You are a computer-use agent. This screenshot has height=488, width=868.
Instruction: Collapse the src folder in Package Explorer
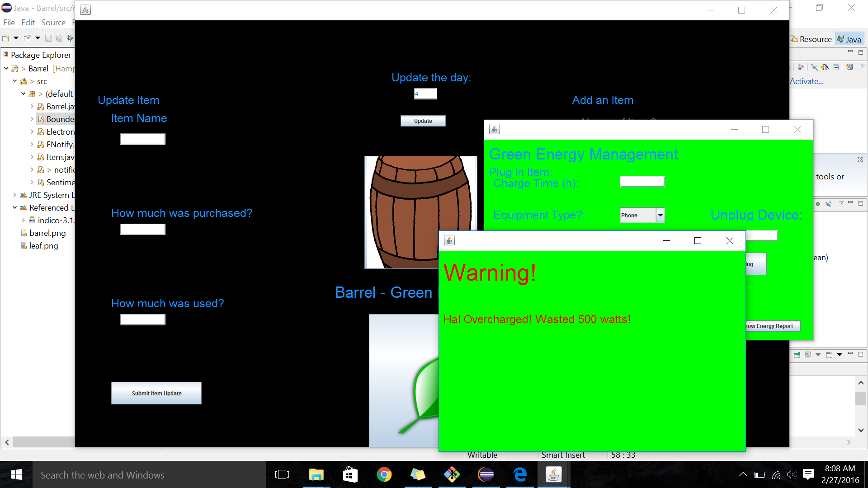[15, 81]
